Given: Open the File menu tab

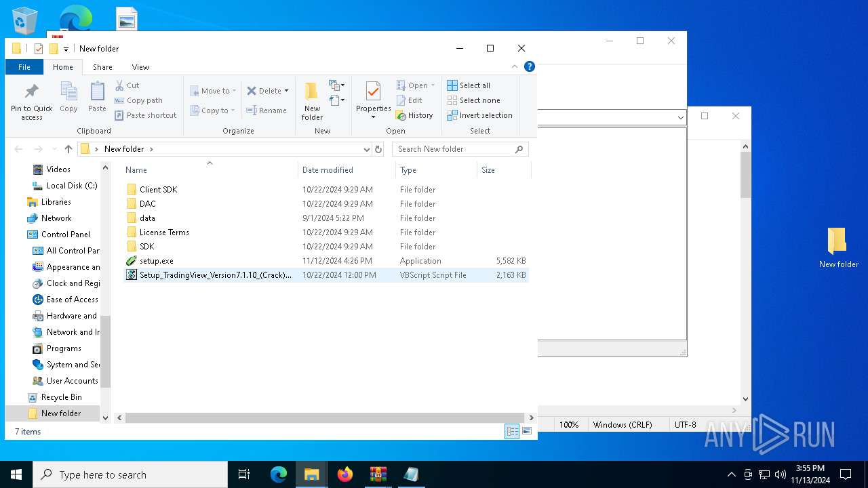Looking at the screenshot, I should tap(24, 67).
